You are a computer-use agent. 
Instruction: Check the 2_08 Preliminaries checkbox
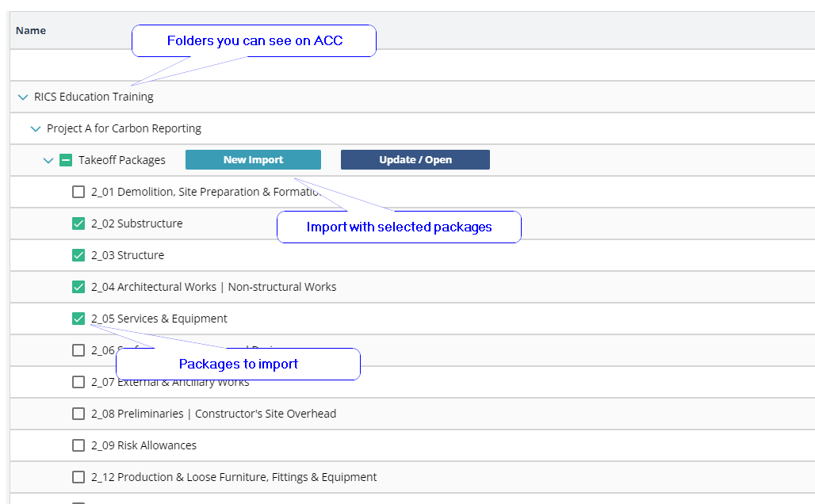coord(78,414)
